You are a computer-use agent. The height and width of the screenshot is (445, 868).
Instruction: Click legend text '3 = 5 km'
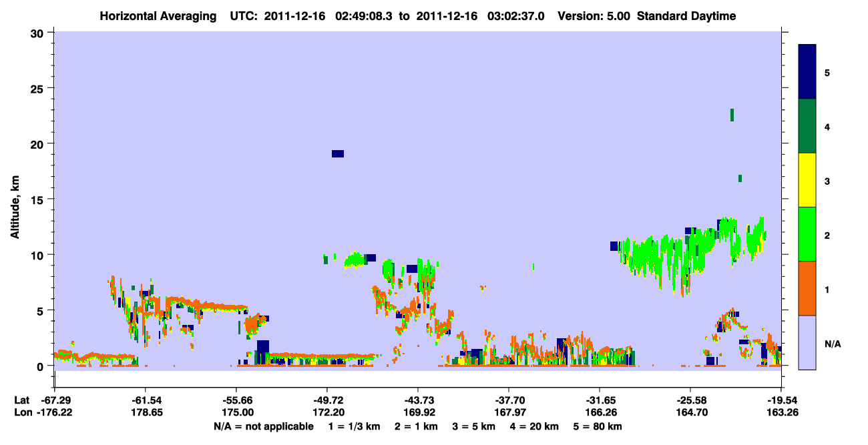pyautogui.click(x=473, y=426)
